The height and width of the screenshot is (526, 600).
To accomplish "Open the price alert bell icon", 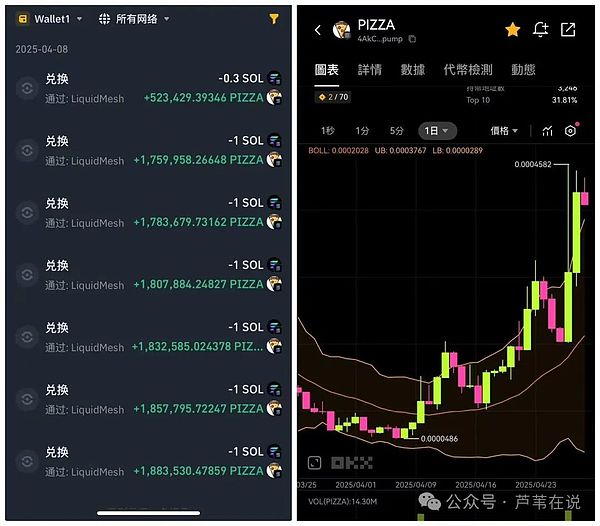I will (x=540, y=29).
